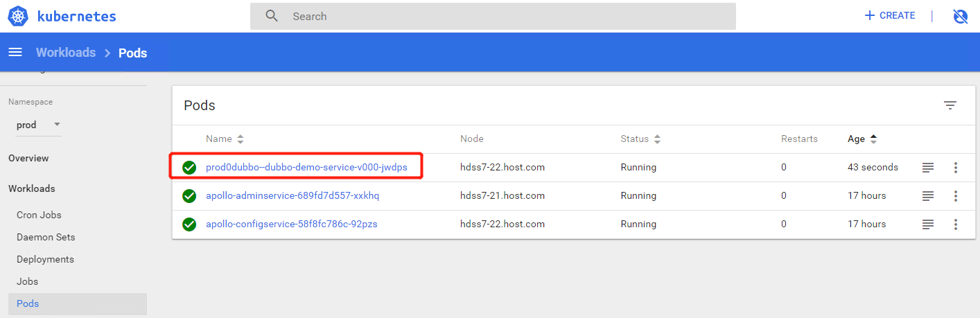The image size is (980, 318).
Task: Open actions menu for apollo-adminservice pod
Action: [x=956, y=196]
